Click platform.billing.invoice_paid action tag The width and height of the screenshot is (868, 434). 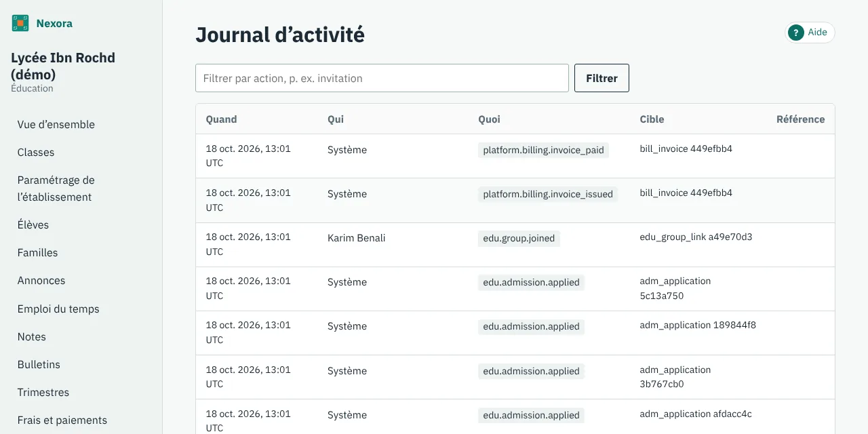(x=543, y=151)
